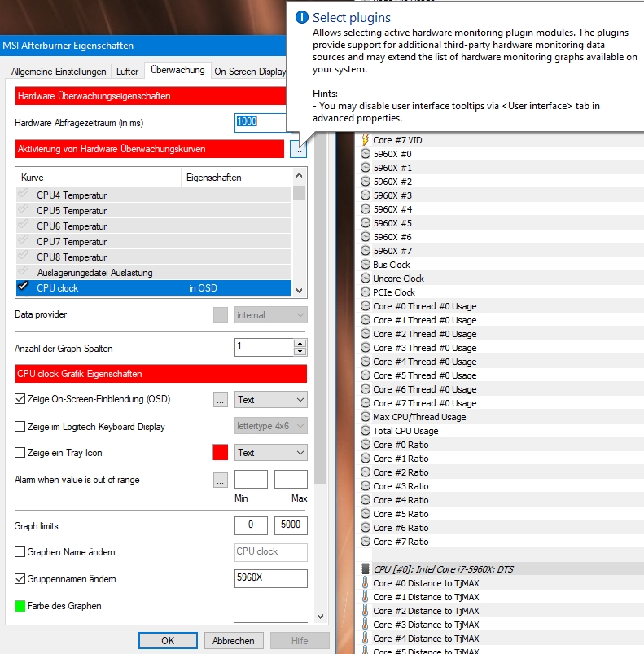Check Graphen Name ändern option
The image size is (644, 654).
pos(20,552)
